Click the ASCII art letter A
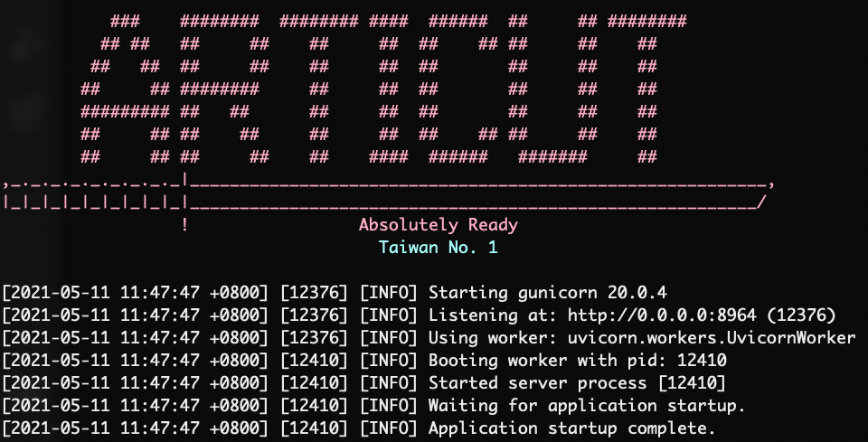This screenshot has width=868, height=442. [x=125, y=89]
